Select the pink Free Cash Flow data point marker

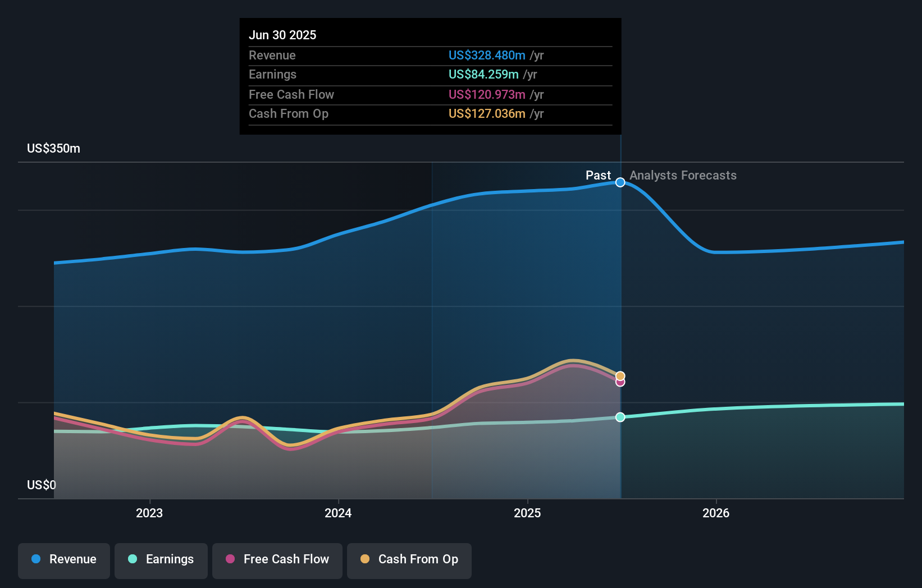pos(620,382)
